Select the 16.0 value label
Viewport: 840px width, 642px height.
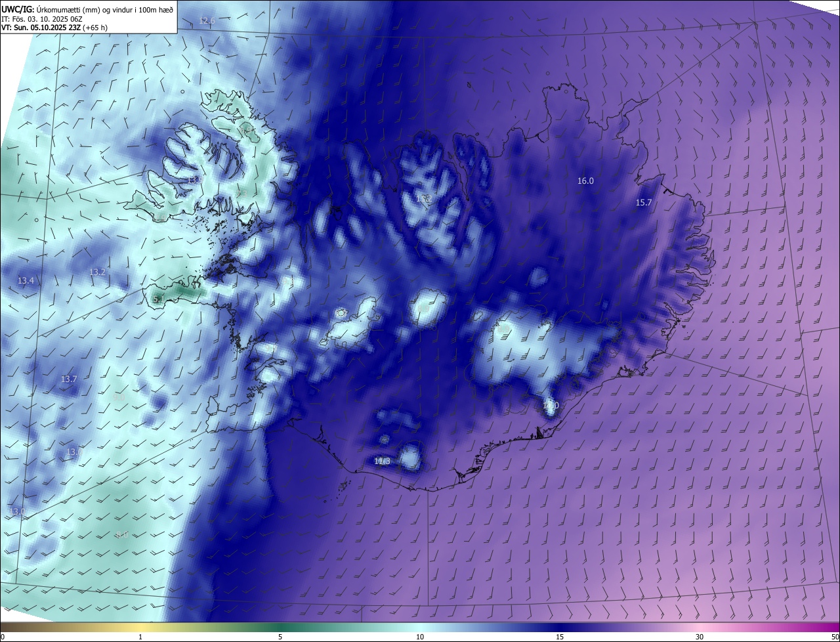coord(585,181)
